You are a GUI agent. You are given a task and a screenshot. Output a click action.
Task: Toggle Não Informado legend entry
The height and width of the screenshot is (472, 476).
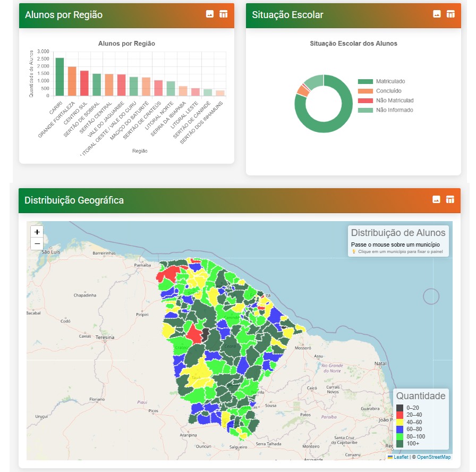coord(394,110)
